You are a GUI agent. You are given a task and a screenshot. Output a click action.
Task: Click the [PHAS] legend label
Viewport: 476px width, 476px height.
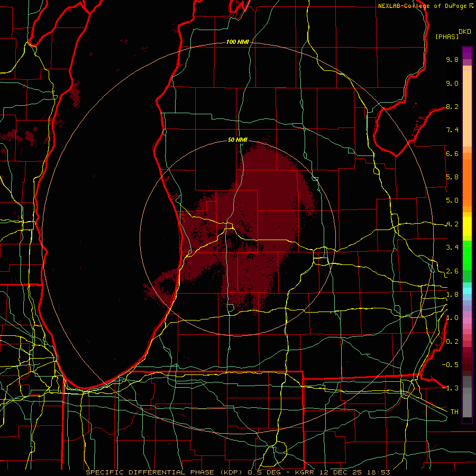click(x=447, y=36)
